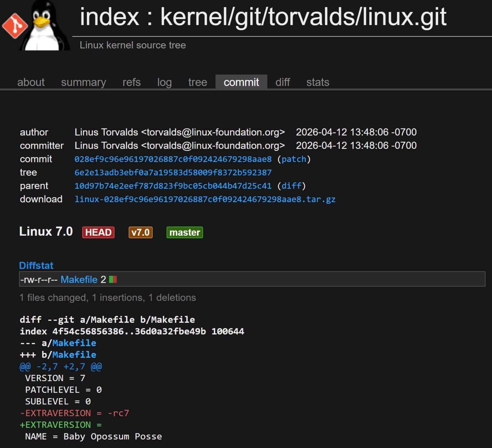Go to the log tab
The height and width of the screenshot is (448, 492).
(x=164, y=82)
